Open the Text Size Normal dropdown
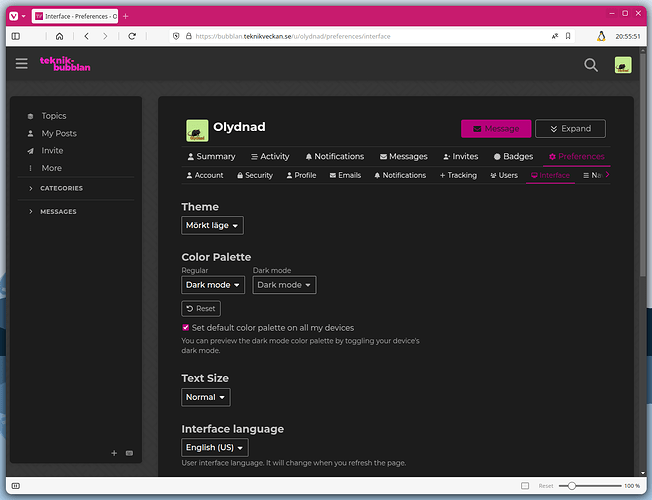The width and height of the screenshot is (652, 500). (x=206, y=397)
